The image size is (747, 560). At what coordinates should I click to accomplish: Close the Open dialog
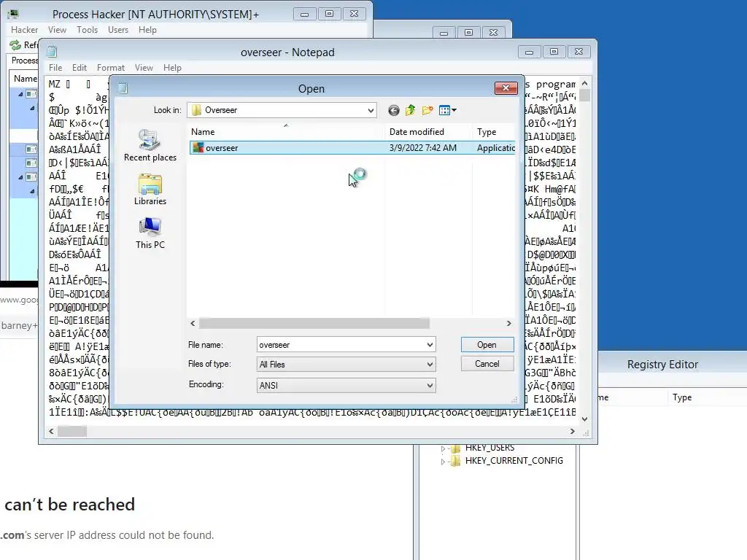pos(506,88)
